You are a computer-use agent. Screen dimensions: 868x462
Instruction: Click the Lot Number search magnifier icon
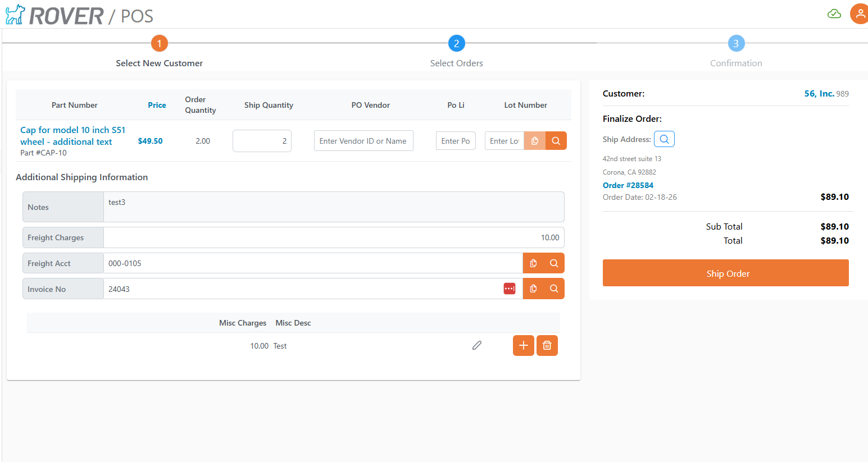coord(556,141)
